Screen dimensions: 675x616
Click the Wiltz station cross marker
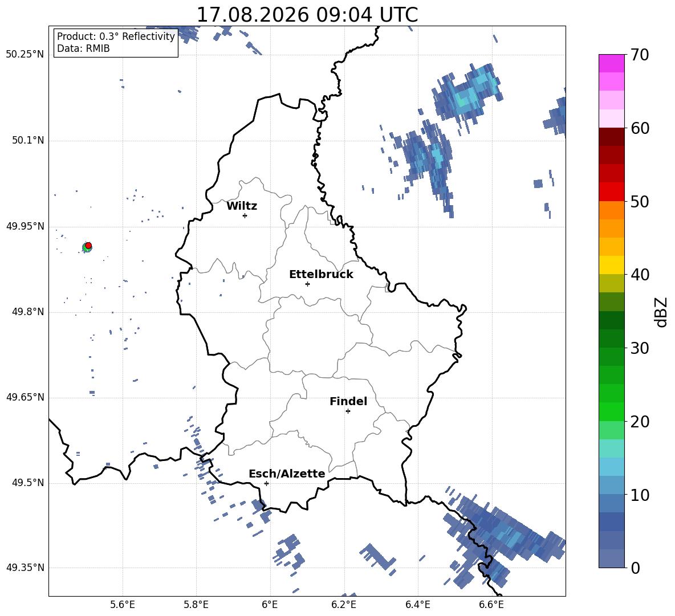(x=245, y=215)
